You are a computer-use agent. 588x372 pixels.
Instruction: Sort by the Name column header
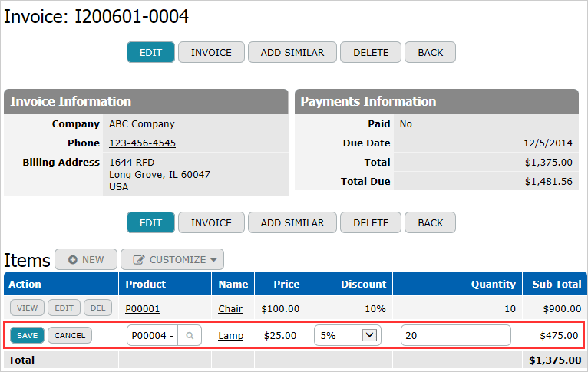pos(233,284)
